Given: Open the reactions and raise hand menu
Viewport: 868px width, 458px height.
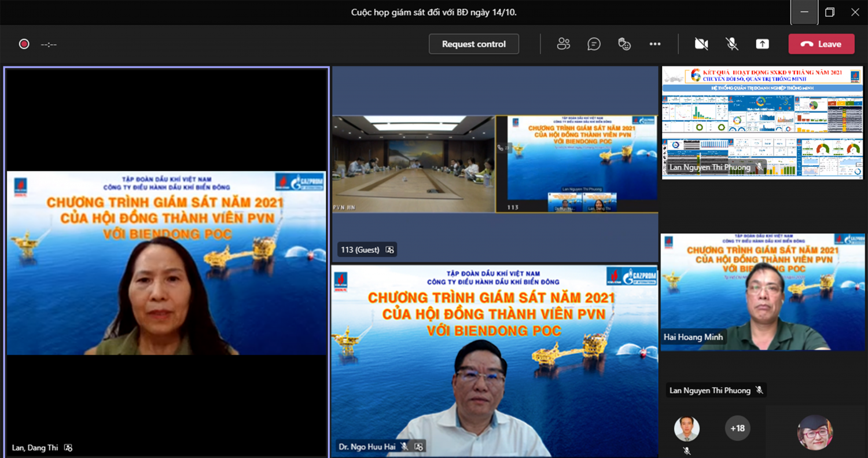Looking at the screenshot, I should 624,44.
